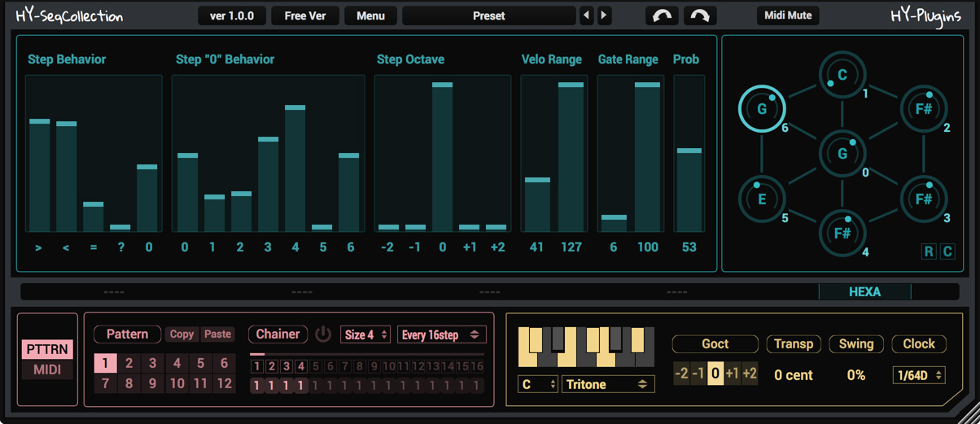Open the Tritone scale dropdown

[x=607, y=384]
